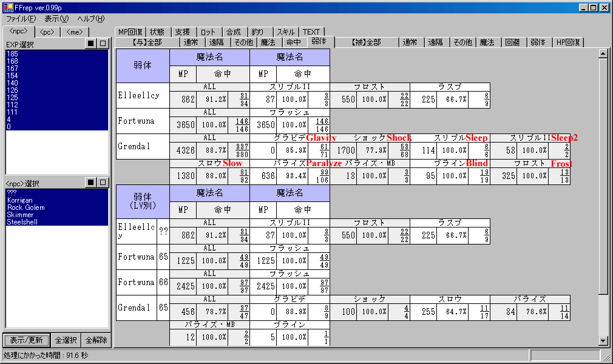
Task: Click the empty-square button beside EXP選択
Action: pos(103,44)
